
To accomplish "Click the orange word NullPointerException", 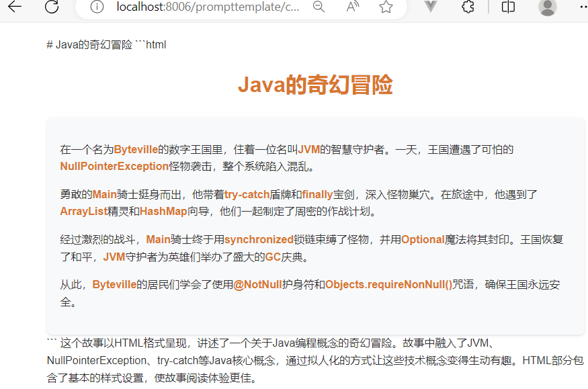I will [114, 166].
